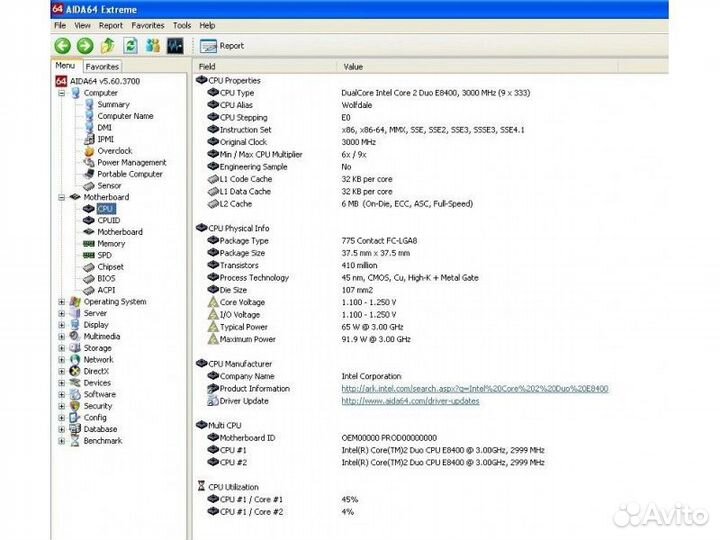720x540 pixels.
Task: Click the green Forward arrow icon
Action: click(x=85, y=46)
